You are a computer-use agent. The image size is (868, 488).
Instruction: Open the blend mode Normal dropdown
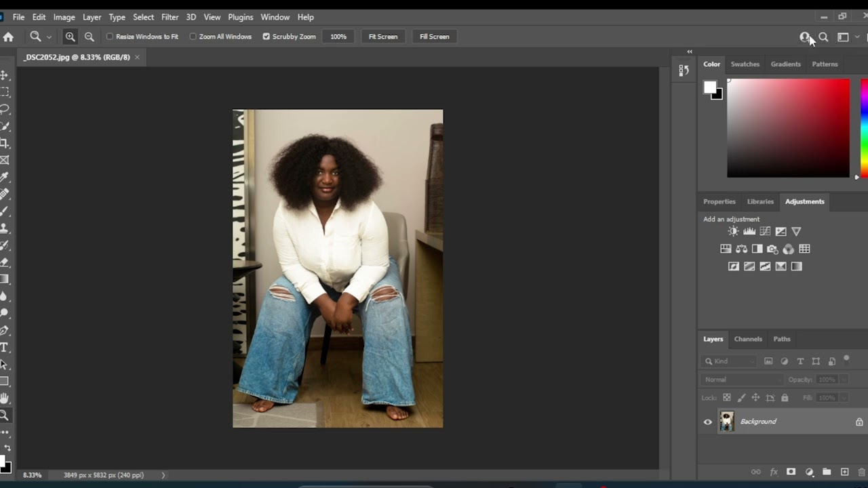[742, 380]
